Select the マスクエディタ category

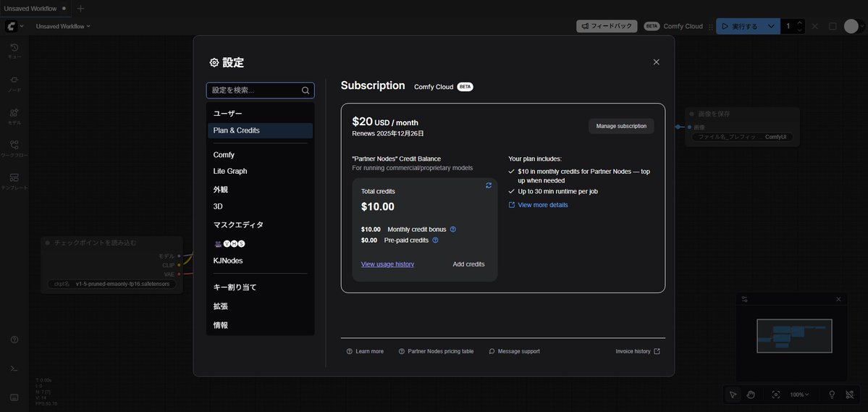pos(260,225)
